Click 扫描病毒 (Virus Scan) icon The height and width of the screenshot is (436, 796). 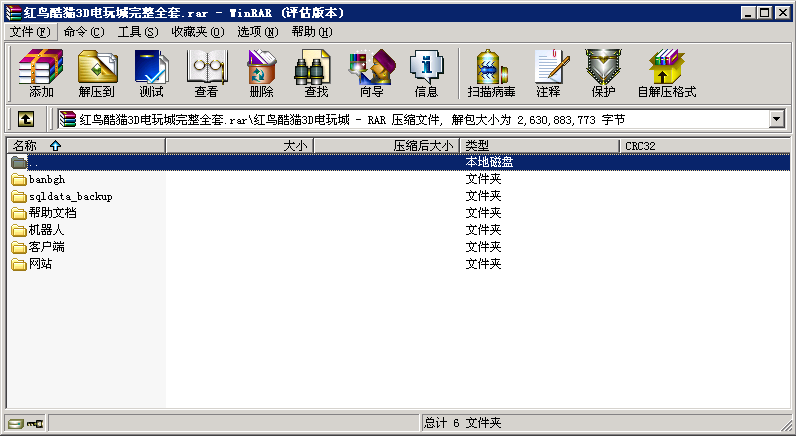pos(492,73)
